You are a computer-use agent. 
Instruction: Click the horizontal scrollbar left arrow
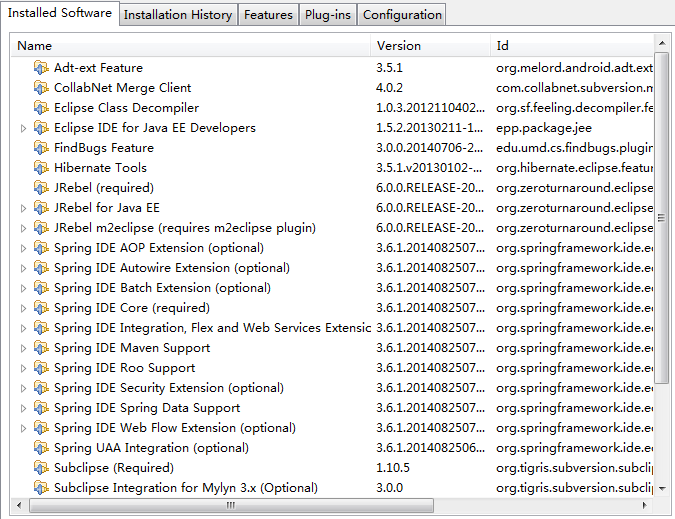pyautogui.click(x=19, y=505)
